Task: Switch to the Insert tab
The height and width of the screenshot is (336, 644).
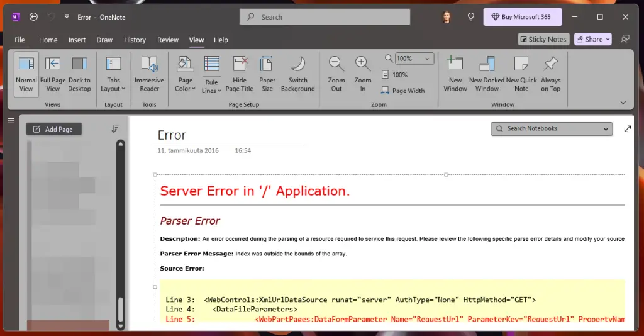Action: (77, 40)
